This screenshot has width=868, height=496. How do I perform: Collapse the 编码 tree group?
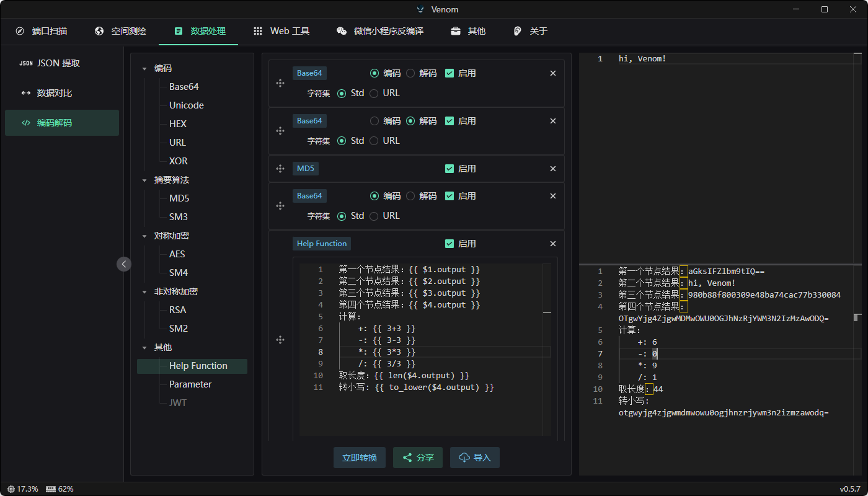(x=144, y=69)
